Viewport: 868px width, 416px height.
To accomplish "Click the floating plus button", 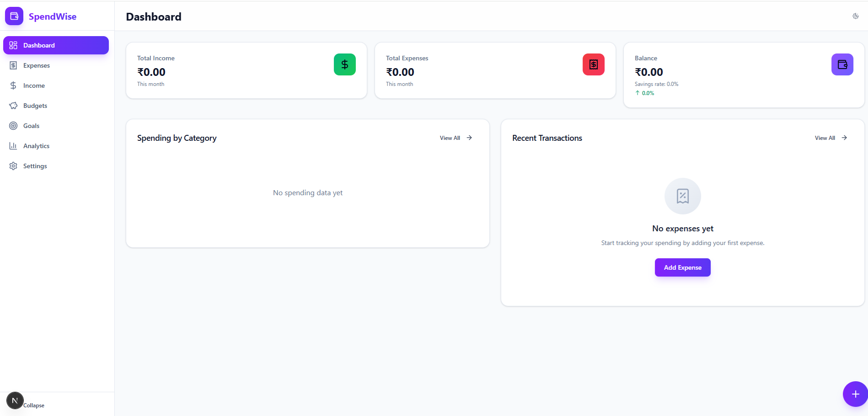I will click(856, 394).
